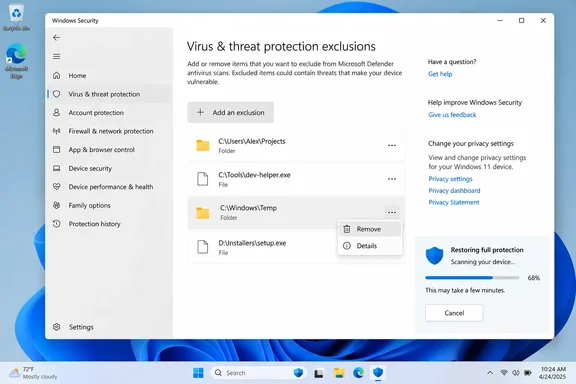Click the file icon for setup.exe
The width and height of the screenshot is (576, 384).
202,247
